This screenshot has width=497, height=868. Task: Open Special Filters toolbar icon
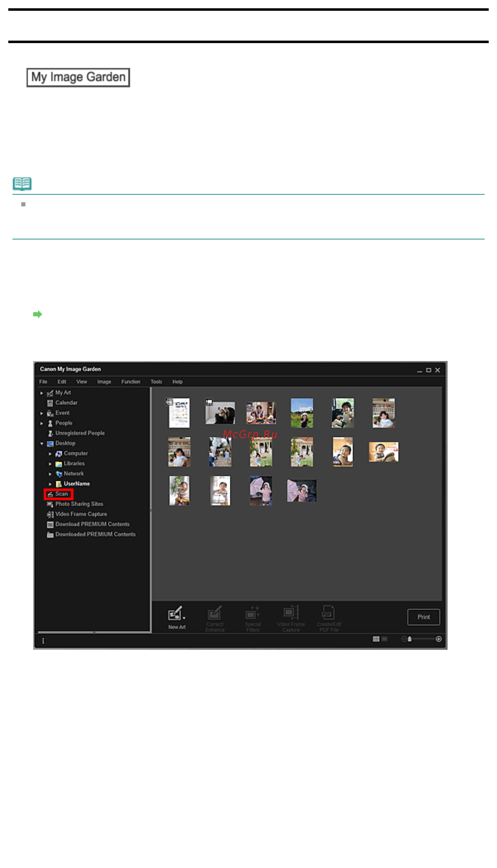click(253, 613)
